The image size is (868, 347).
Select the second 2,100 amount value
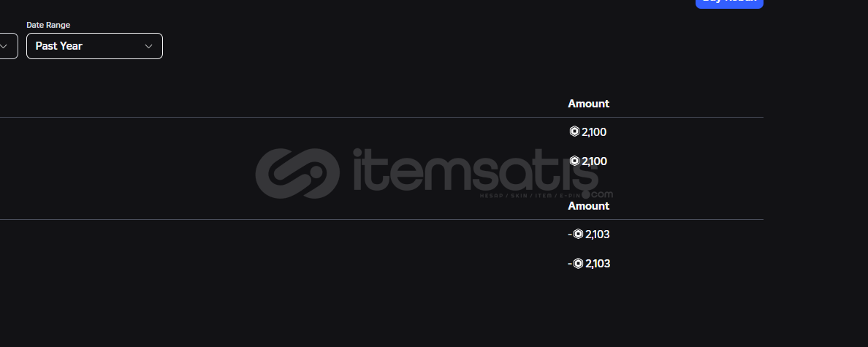coord(594,161)
